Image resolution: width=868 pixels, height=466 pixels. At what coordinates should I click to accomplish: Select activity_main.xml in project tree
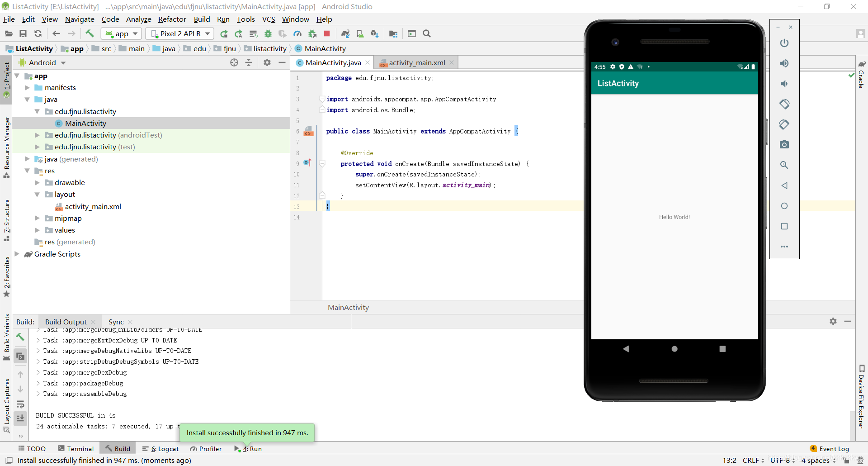tap(93, 207)
